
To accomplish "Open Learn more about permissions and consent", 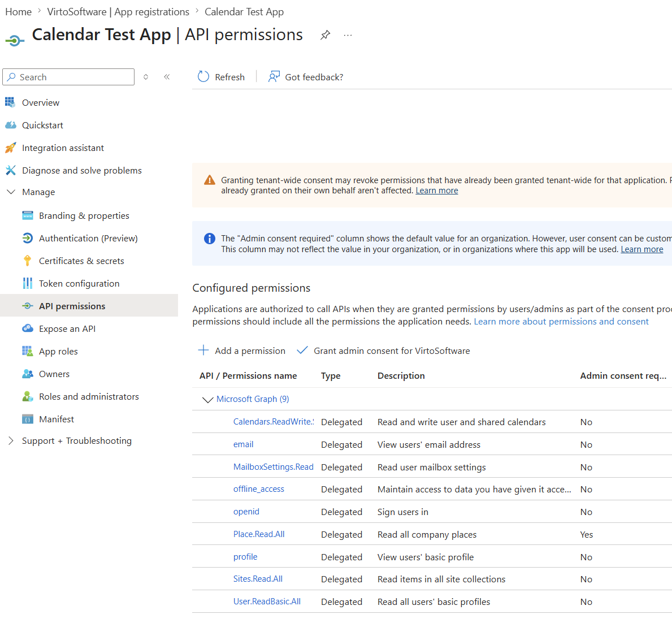I will [x=561, y=322].
